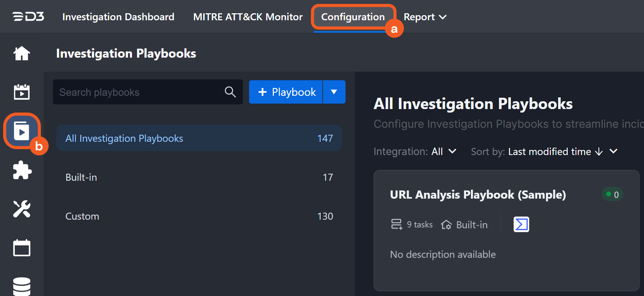The image size is (644, 296).
Task: Click the blank calendar sidebar icon
Action: [x=22, y=248]
